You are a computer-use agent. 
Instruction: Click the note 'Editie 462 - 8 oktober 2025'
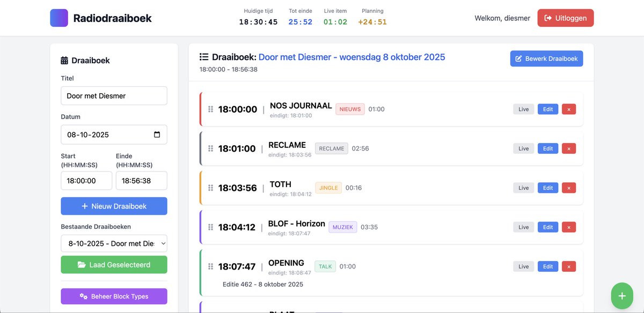click(263, 284)
